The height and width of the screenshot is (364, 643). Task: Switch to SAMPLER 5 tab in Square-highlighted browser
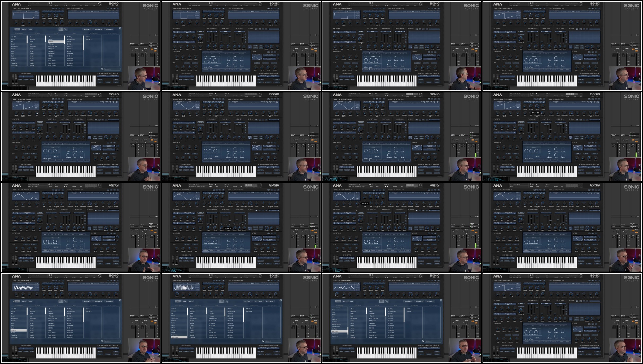click(98, 29)
